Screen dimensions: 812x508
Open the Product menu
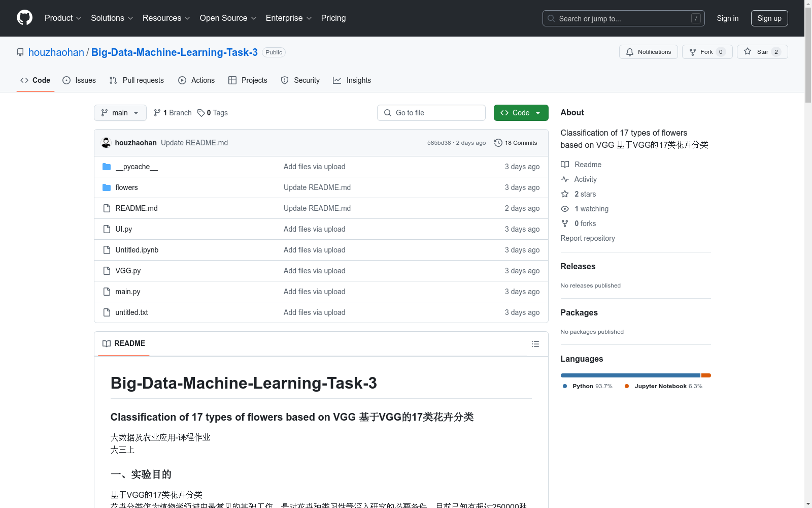63,18
